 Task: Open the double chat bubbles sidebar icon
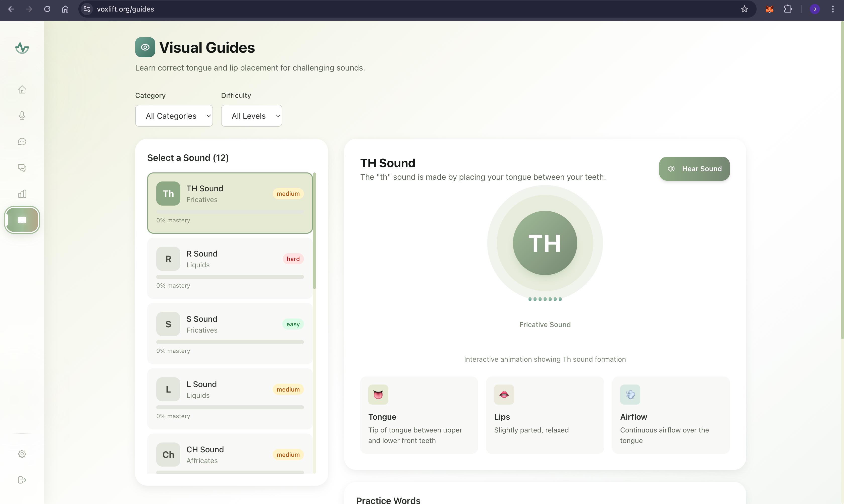[22, 168]
